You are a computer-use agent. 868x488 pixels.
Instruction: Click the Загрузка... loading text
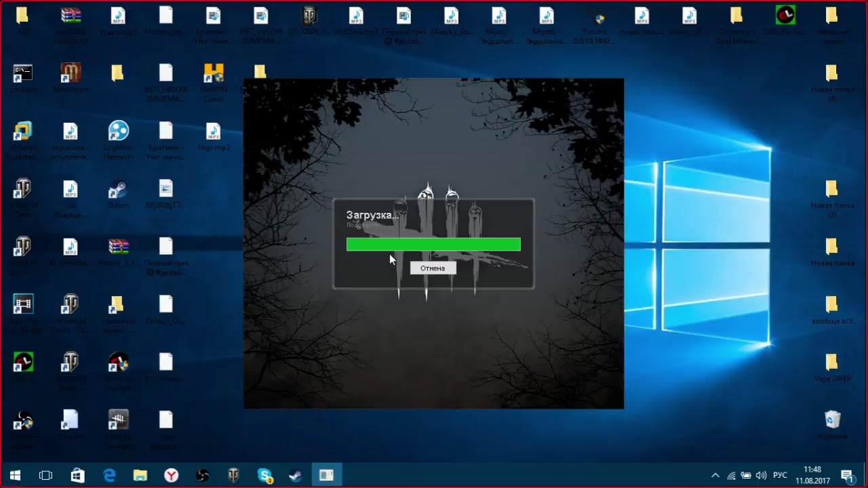pyautogui.click(x=372, y=216)
